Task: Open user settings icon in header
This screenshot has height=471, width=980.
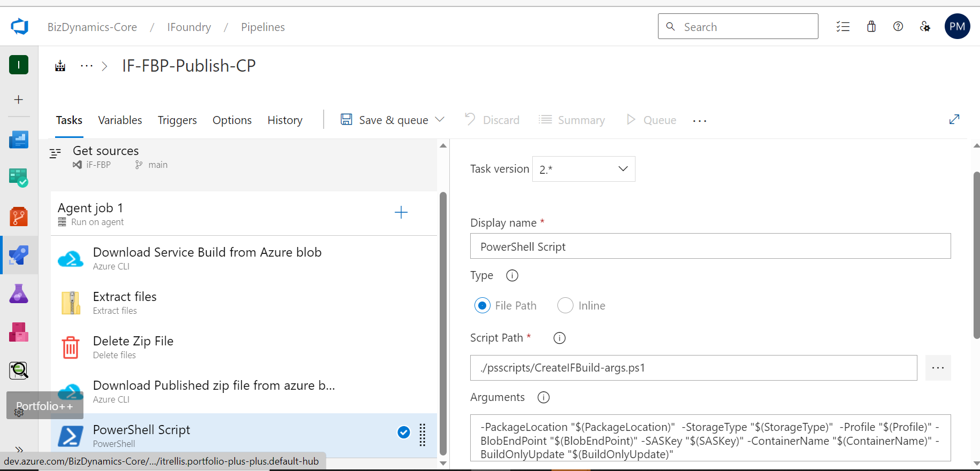Action: [x=925, y=27]
